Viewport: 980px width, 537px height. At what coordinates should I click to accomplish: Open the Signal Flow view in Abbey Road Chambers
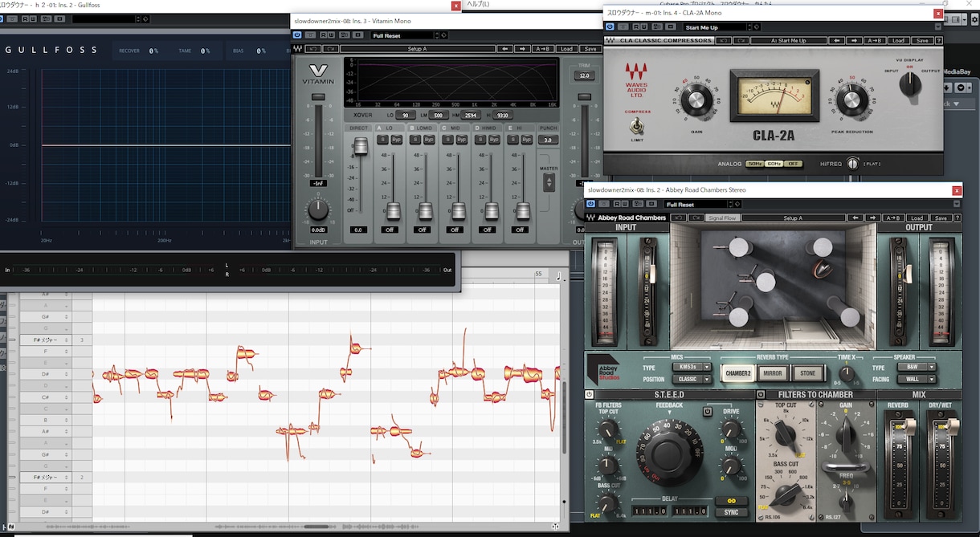722,218
